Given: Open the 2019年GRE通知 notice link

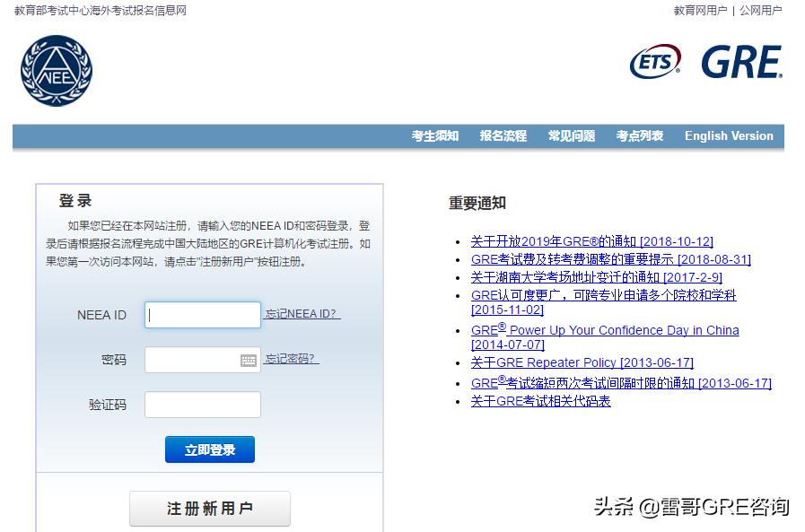Looking at the screenshot, I should [x=592, y=241].
